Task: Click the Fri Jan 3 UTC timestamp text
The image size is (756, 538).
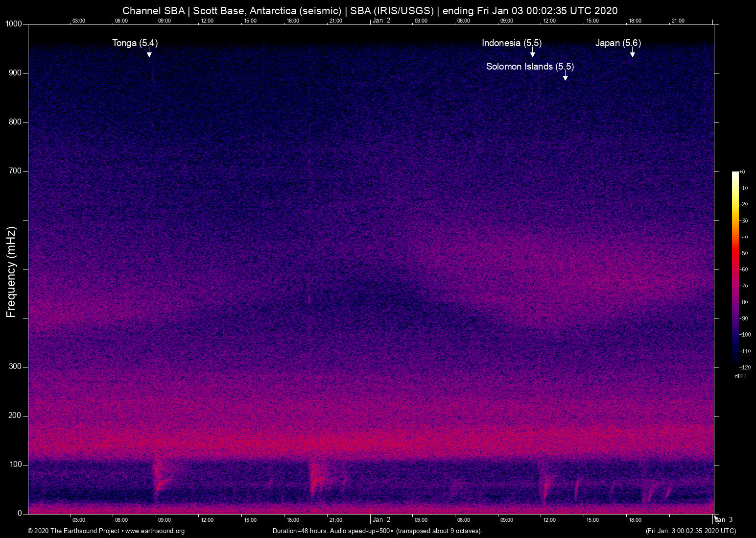Action: 690,531
